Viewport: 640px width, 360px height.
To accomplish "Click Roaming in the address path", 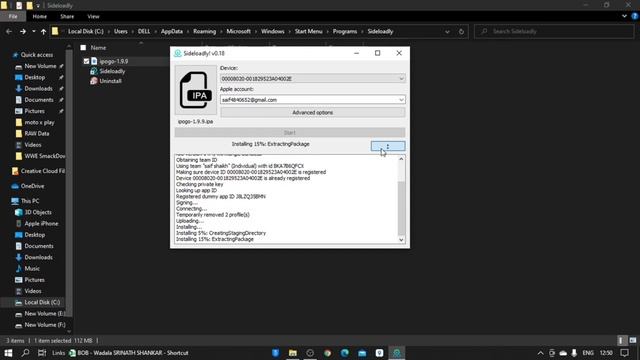I will tap(204, 31).
